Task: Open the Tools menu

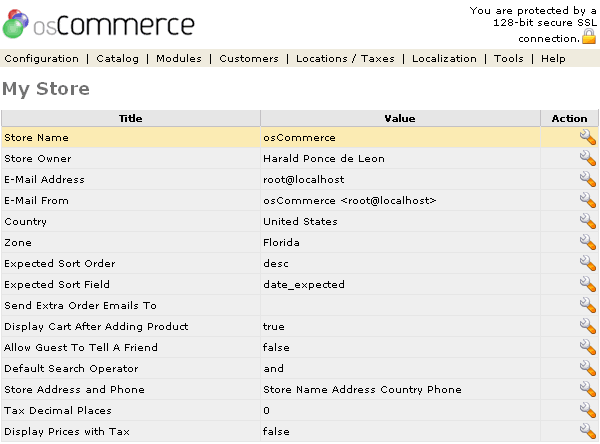Action: pyautogui.click(x=509, y=59)
